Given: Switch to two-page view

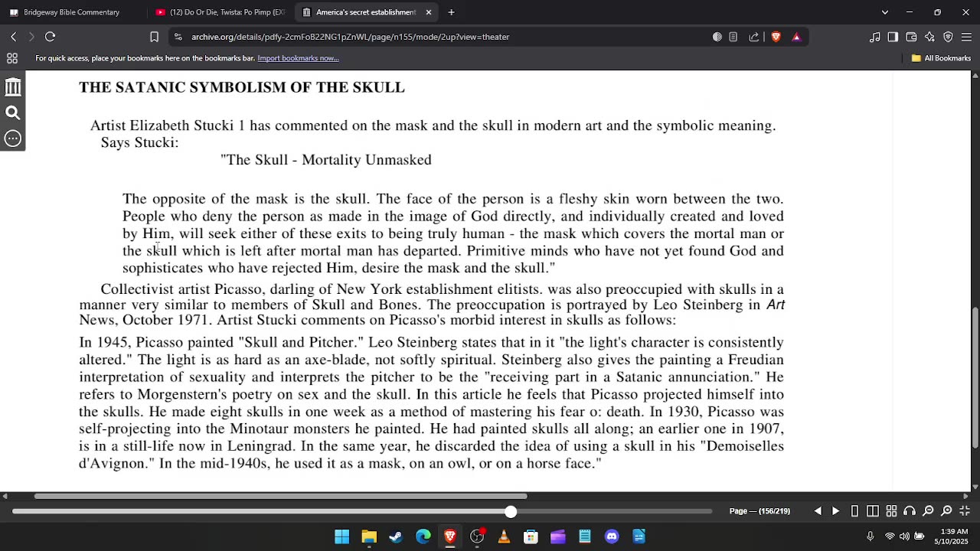Looking at the screenshot, I should (873, 511).
